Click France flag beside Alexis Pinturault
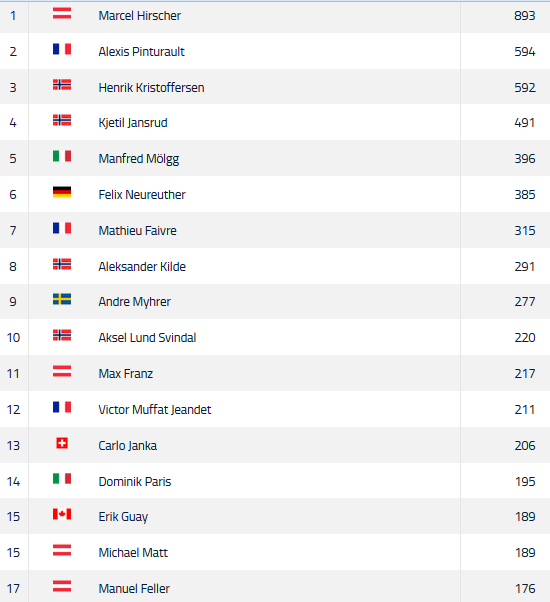The image size is (550, 602). tap(62, 49)
